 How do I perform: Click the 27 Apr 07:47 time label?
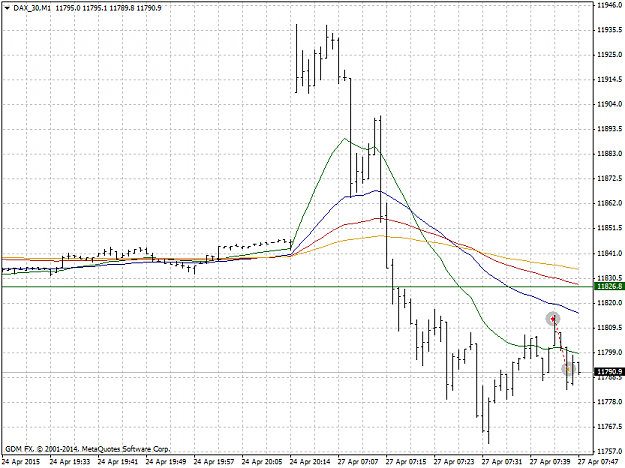click(598, 462)
